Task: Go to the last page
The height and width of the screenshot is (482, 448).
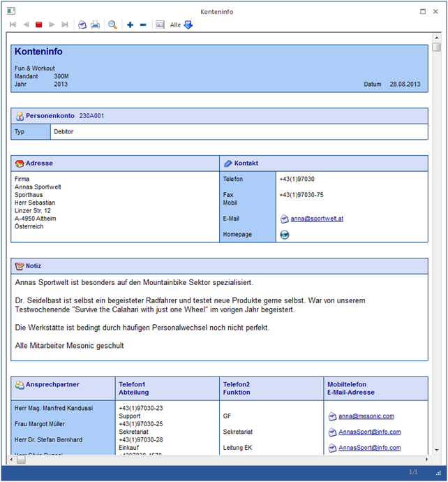Action: [65, 24]
